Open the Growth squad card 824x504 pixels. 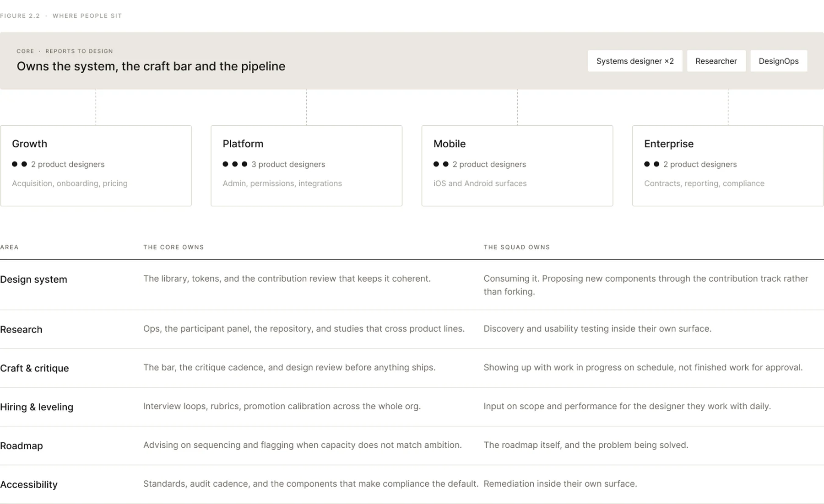96,166
